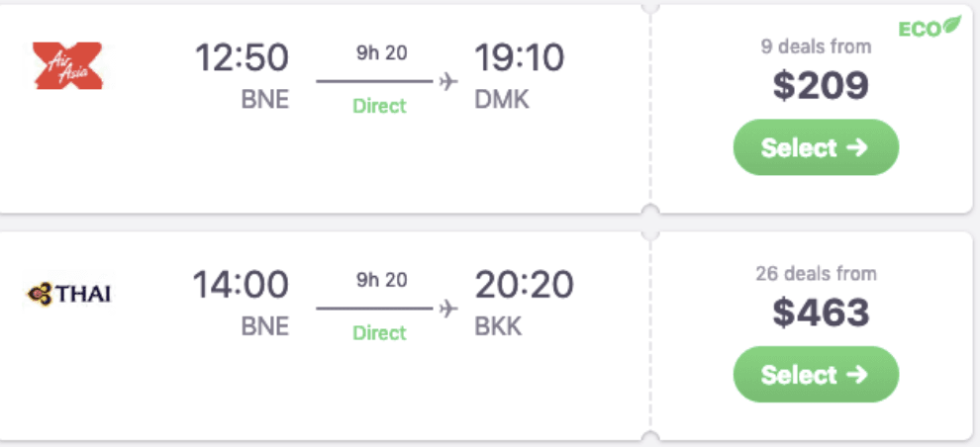Click the 14:00 departure time
The image size is (980, 447).
pyautogui.click(x=242, y=286)
